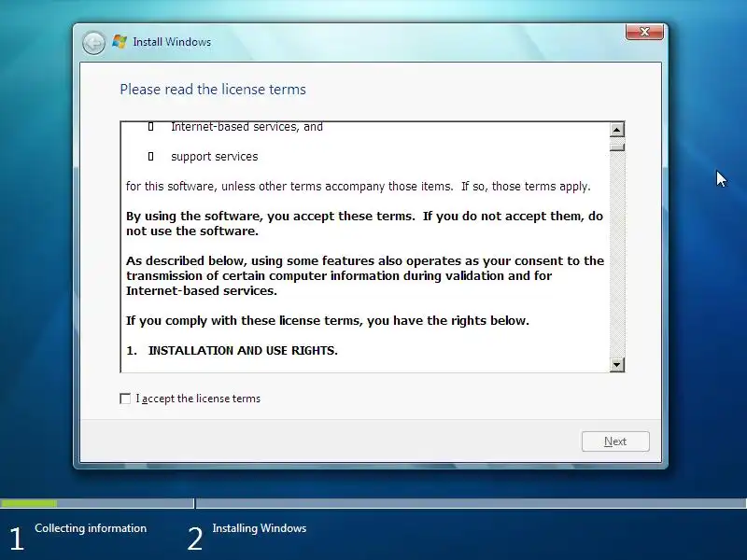The height and width of the screenshot is (560, 747).
Task: Go back using the round back arrow button
Action: click(x=93, y=43)
